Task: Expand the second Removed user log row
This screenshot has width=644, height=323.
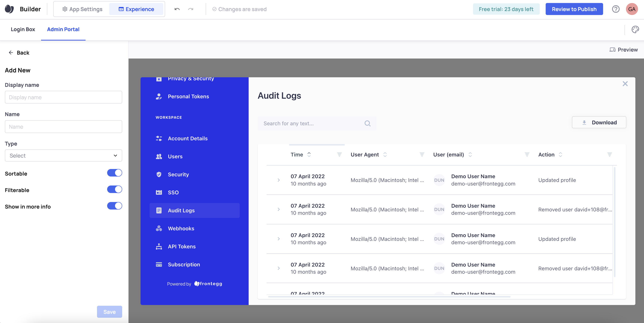Action: coord(278,268)
